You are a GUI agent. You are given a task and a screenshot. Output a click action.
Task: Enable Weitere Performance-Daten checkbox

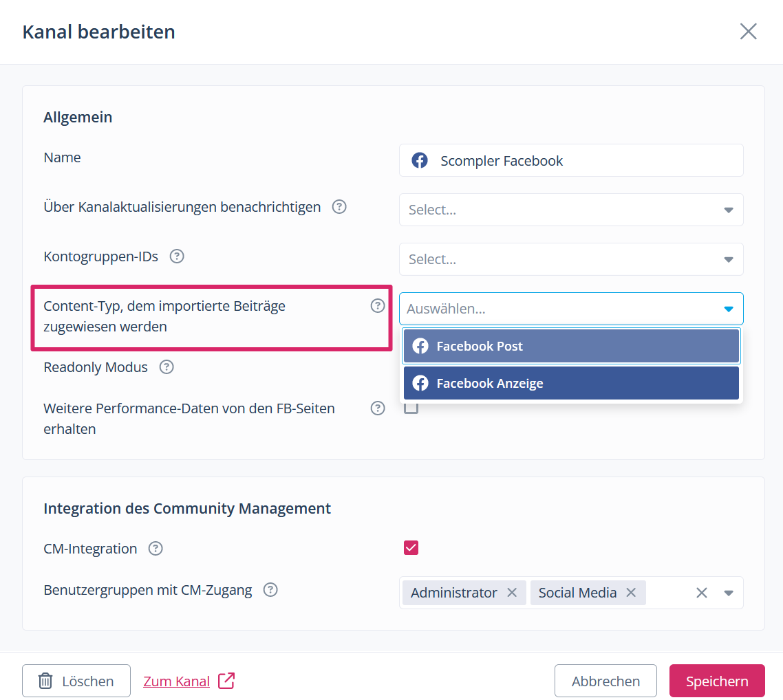point(411,408)
